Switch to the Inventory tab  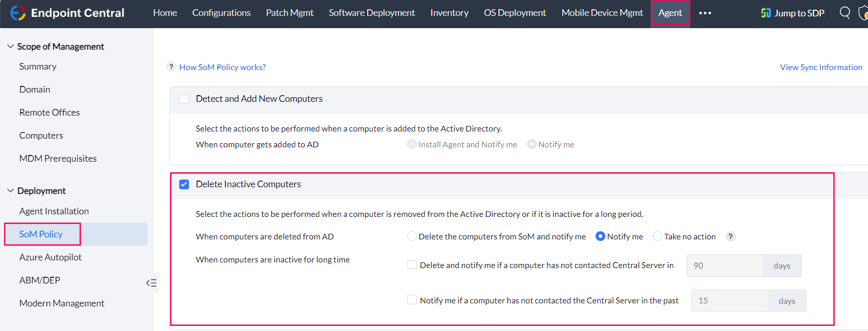[449, 13]
